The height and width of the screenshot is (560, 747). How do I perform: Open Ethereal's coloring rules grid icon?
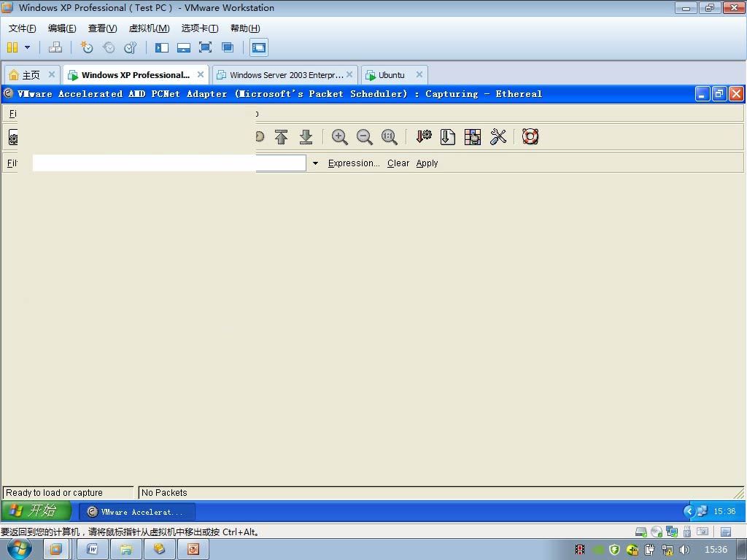point(473,137)
